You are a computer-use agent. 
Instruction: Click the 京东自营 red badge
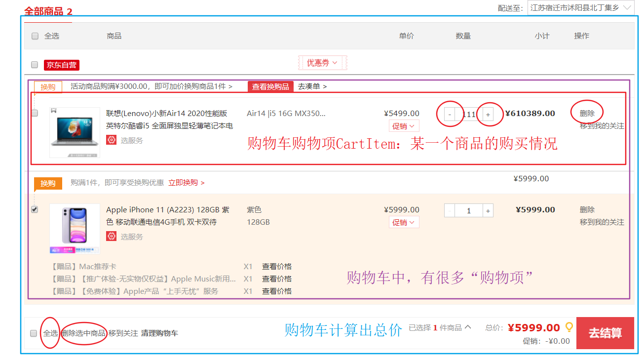point(62,65)
